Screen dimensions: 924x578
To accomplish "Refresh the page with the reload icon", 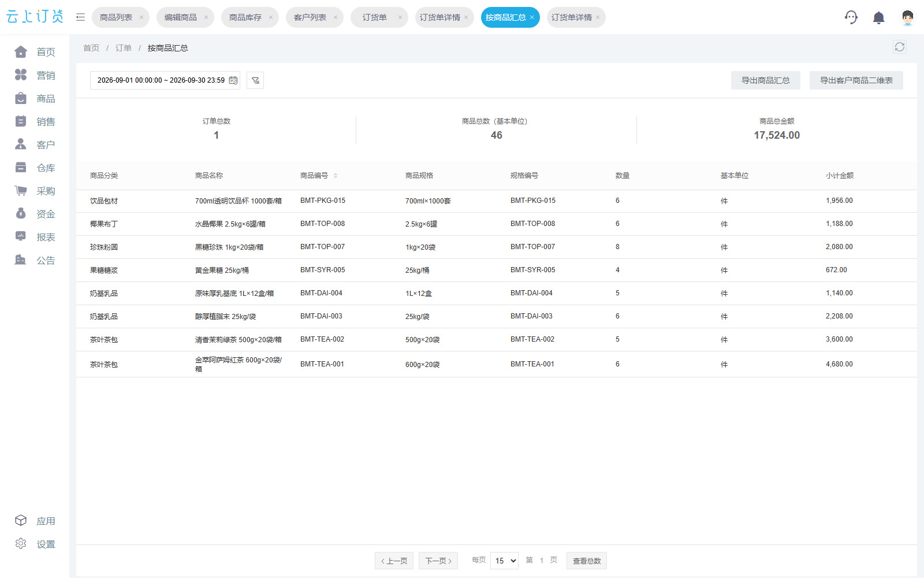I will pyautogui.click(x=899, y=47).
